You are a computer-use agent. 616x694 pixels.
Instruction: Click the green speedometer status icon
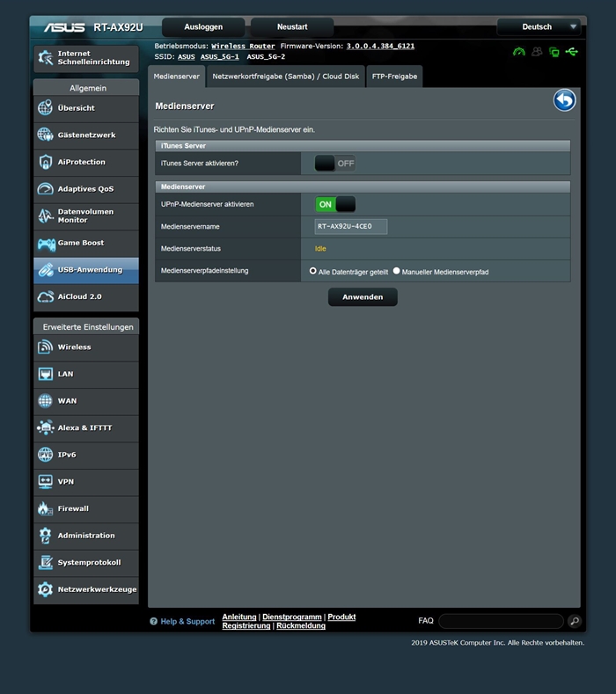click(519, 52)
